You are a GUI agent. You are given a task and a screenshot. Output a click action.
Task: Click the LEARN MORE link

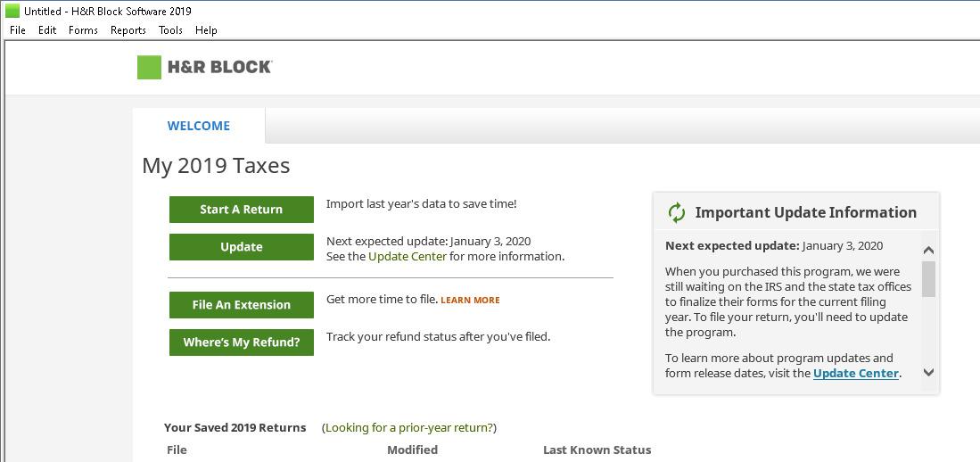click(470, 300)
